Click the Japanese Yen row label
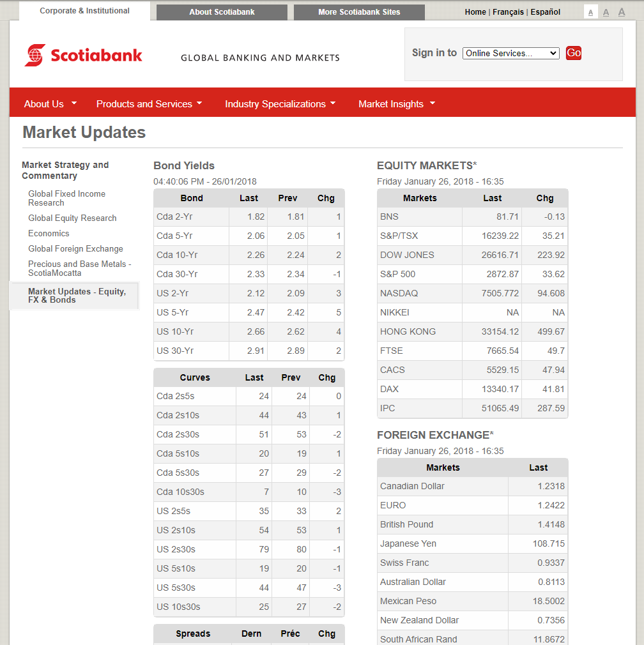 coord(408,544)
